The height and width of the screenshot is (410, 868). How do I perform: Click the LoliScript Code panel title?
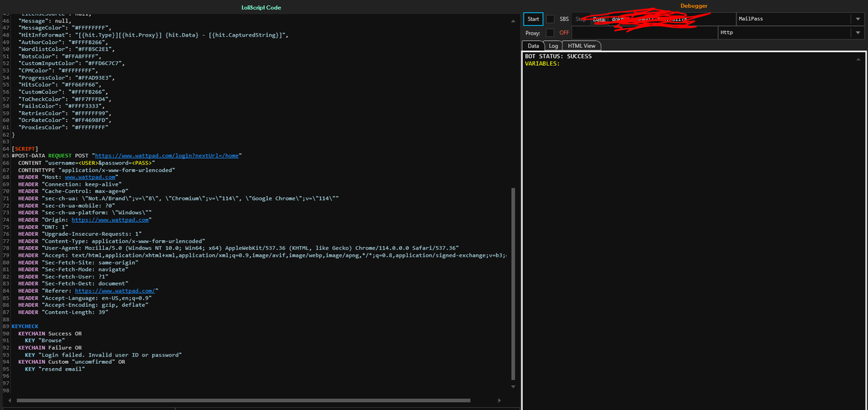pyautogui.click(x=261, y=7)
